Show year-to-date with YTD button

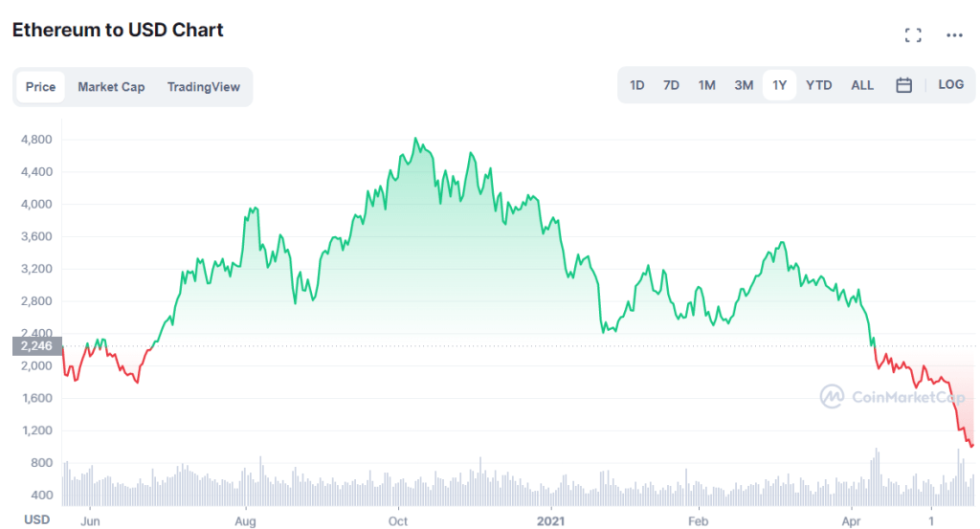tap(818, 85)
